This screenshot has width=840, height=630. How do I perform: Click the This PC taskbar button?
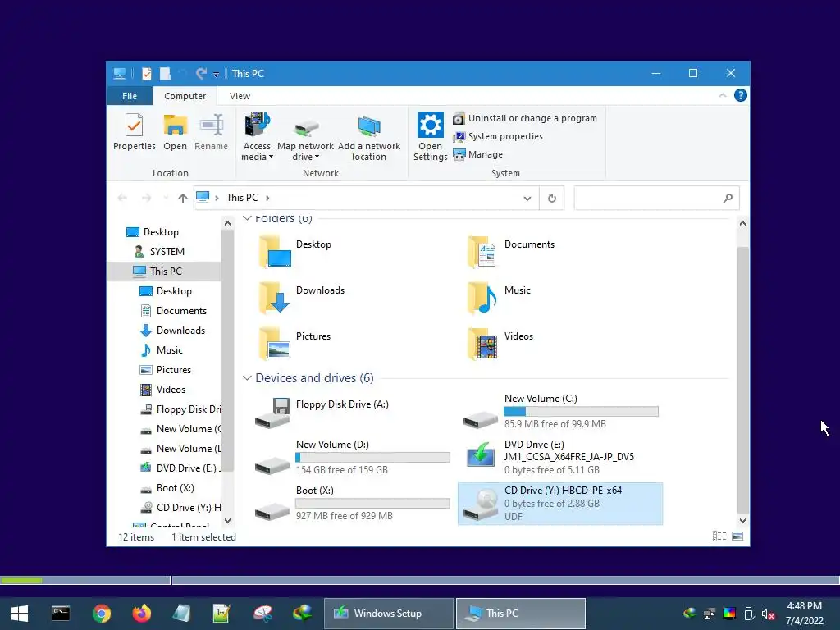coord(521,614)
